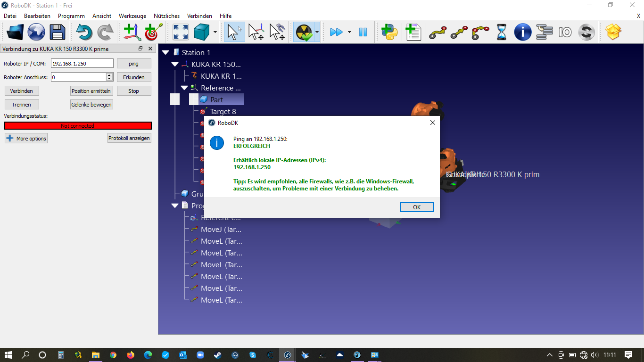This screenshot has height=362, width=644.
Task: Toggle the pause simulation button
Action: 363,32
